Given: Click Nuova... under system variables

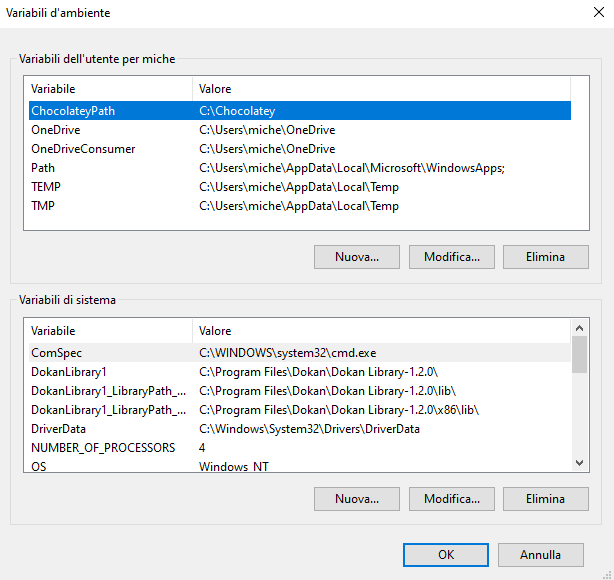Looking at the screenshot, I should click(x=357, y=499).
